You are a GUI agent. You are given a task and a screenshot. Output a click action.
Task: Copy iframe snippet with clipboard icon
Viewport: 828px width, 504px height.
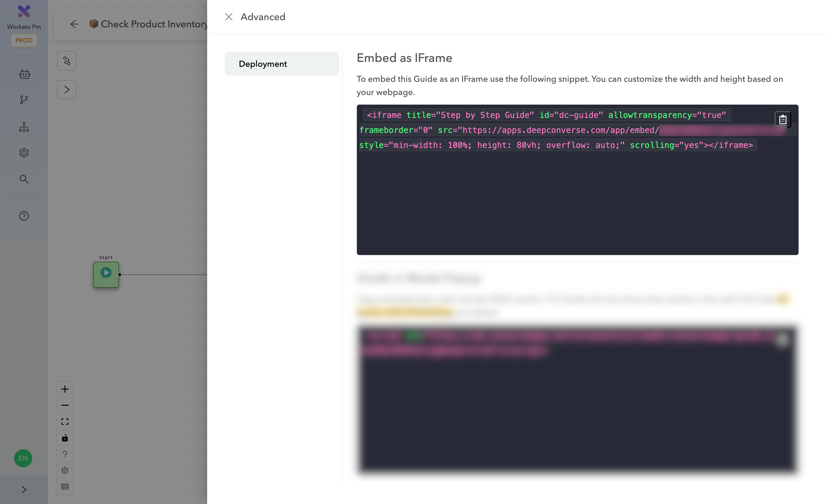pyautogui.click(x=782, y=119)
